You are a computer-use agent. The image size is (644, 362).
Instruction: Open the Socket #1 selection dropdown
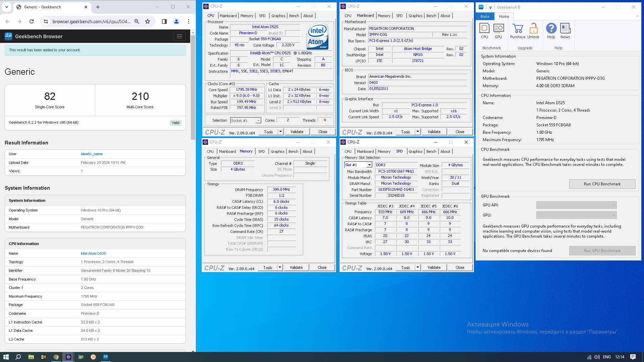pyautogui.click(x=258, y=121)
